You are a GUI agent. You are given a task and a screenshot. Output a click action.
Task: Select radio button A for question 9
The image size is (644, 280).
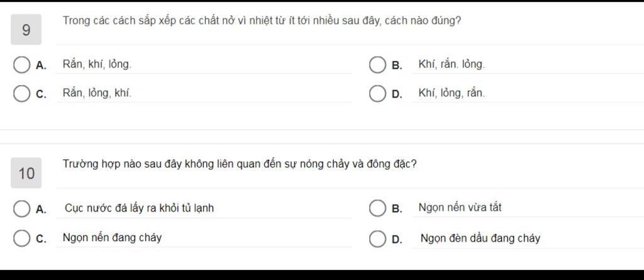(x=21, y=65)
